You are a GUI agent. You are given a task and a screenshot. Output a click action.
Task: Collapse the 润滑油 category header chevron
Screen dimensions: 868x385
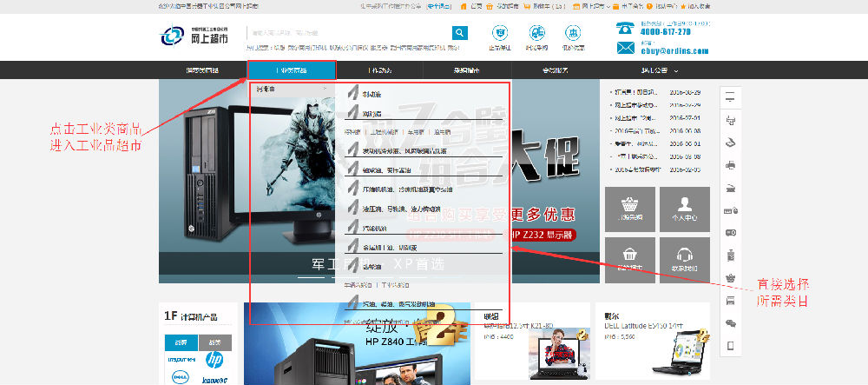[x=326, y=89]
